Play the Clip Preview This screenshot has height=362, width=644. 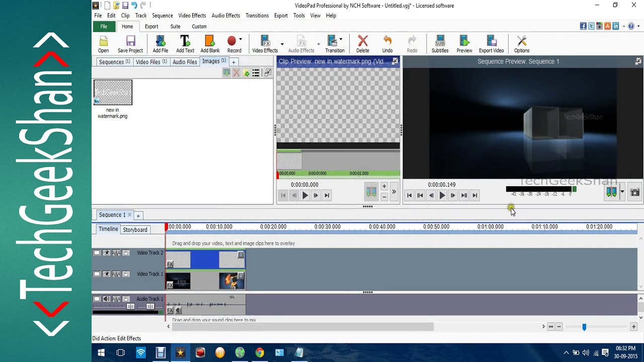pyautogui.click(x=305, y=196)
